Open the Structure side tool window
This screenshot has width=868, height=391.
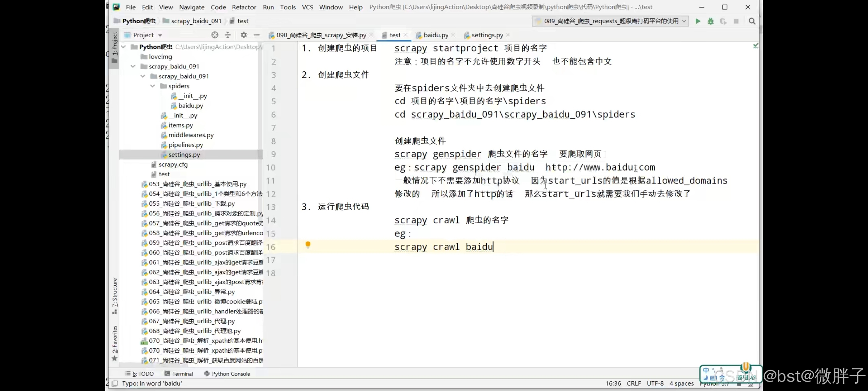pyautogui.click(x=114, y=296)
